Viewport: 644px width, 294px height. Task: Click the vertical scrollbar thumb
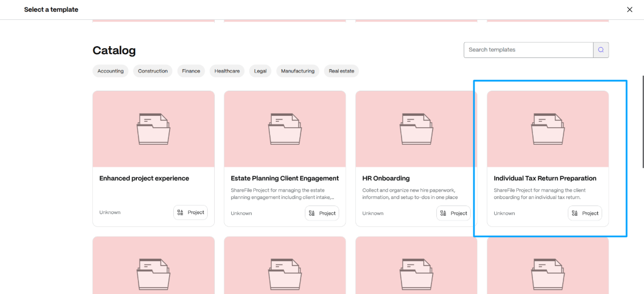[642, 123]
